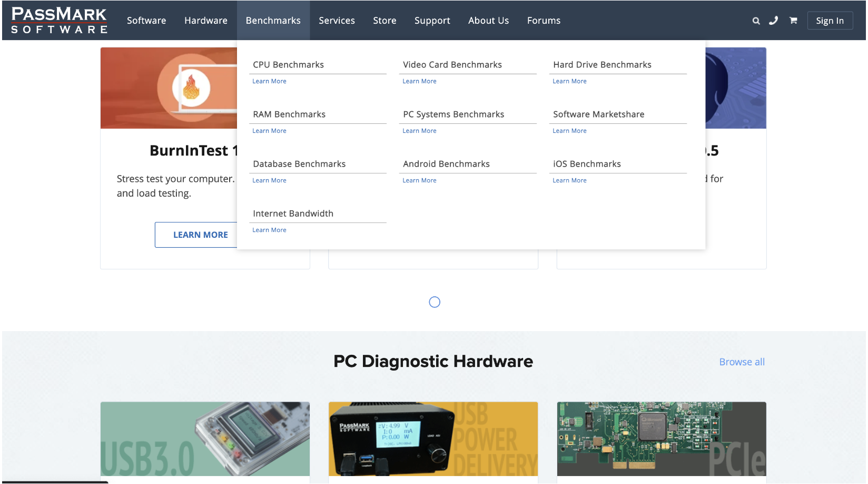This screenshot has width=868, height=484.
Task: Open the Forums menu
Action: (544, 21)
